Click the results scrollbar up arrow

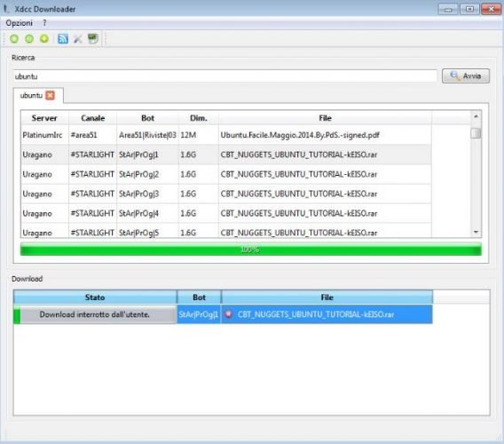point(476,116)
